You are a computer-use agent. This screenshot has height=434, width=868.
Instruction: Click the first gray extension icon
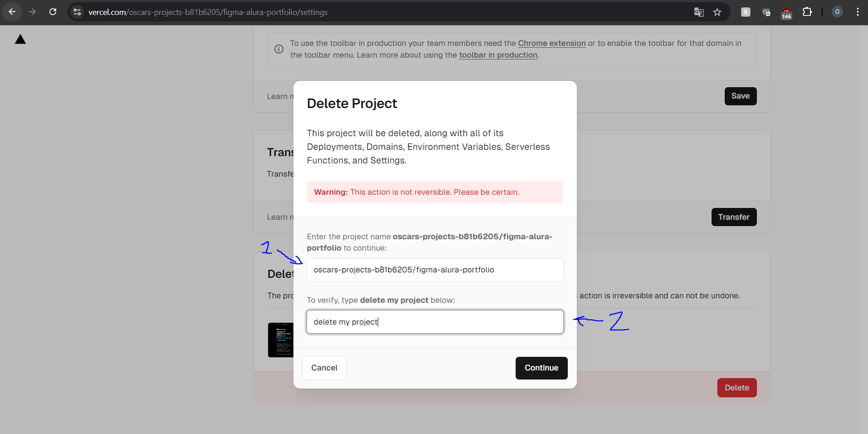coord(746,12)
